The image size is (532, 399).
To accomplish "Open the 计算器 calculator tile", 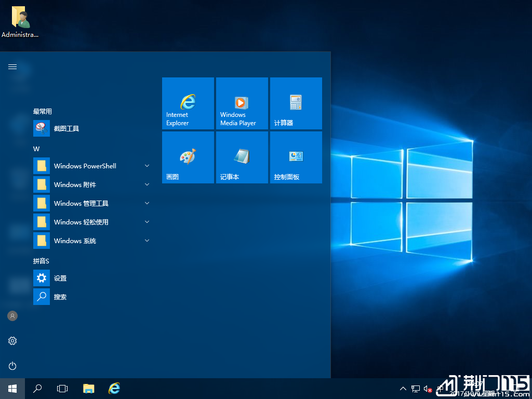I will 296,103.
